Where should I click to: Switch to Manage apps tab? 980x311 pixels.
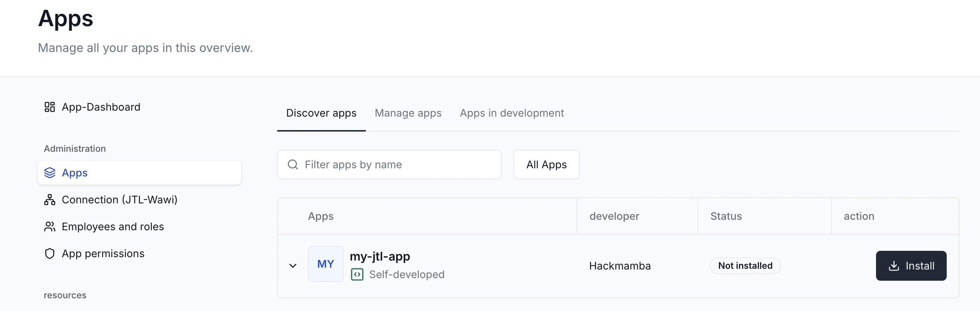(x=408, y=113)
